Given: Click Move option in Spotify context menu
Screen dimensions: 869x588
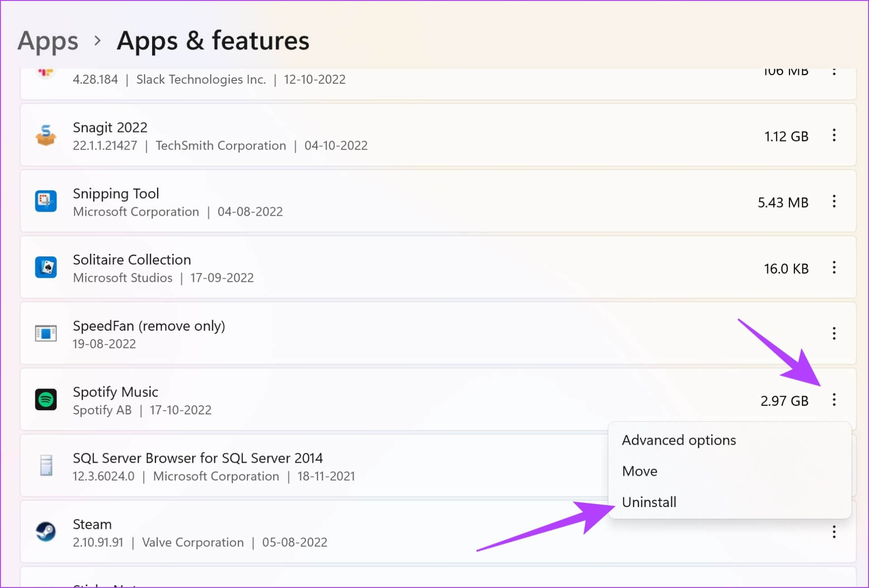Looking at the screenshot, I should point(640,470).
